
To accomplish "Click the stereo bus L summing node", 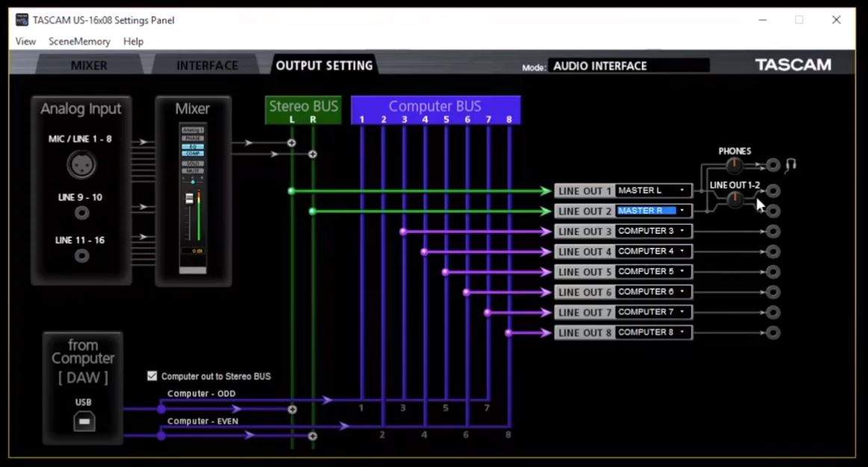I will (292, 143).
